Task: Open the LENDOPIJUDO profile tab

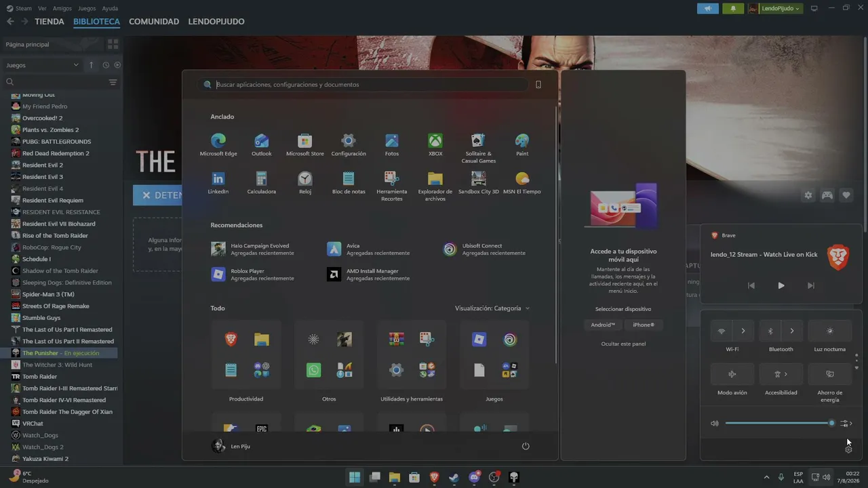Action: pos(216,22)
